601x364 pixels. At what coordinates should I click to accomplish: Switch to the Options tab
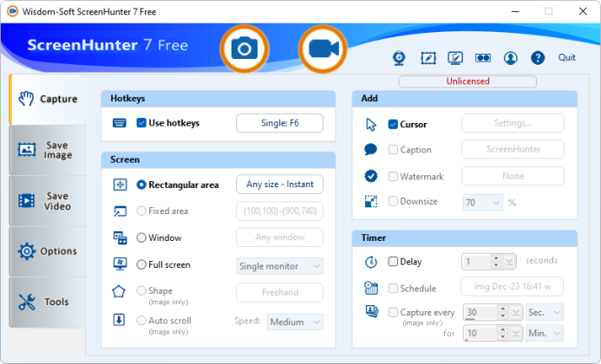click(47, 251)
